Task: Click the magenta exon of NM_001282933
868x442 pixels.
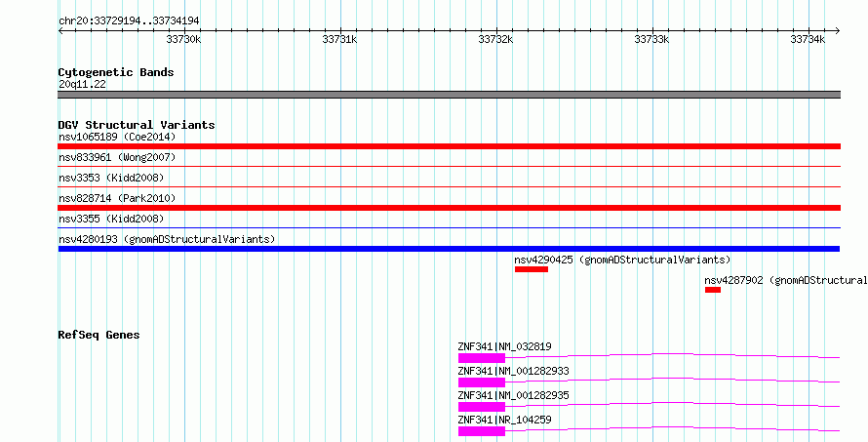Action: click(482, 382)
